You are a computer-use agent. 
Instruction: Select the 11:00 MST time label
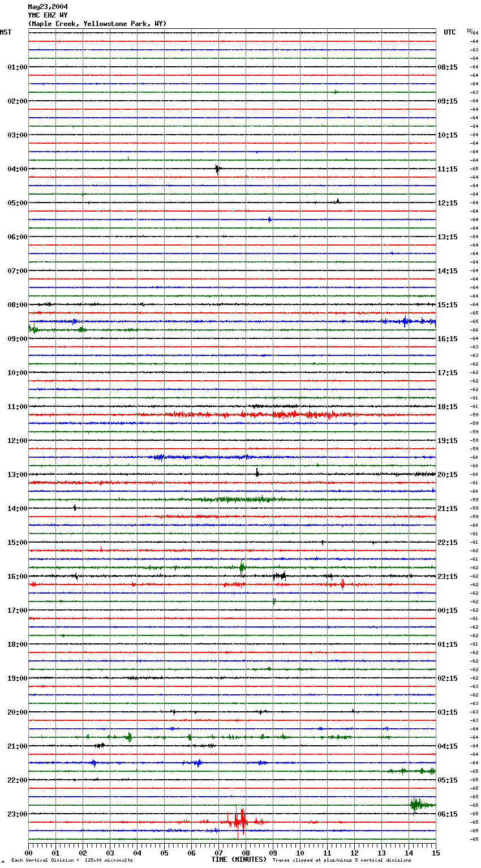click(x=17, y=407)
